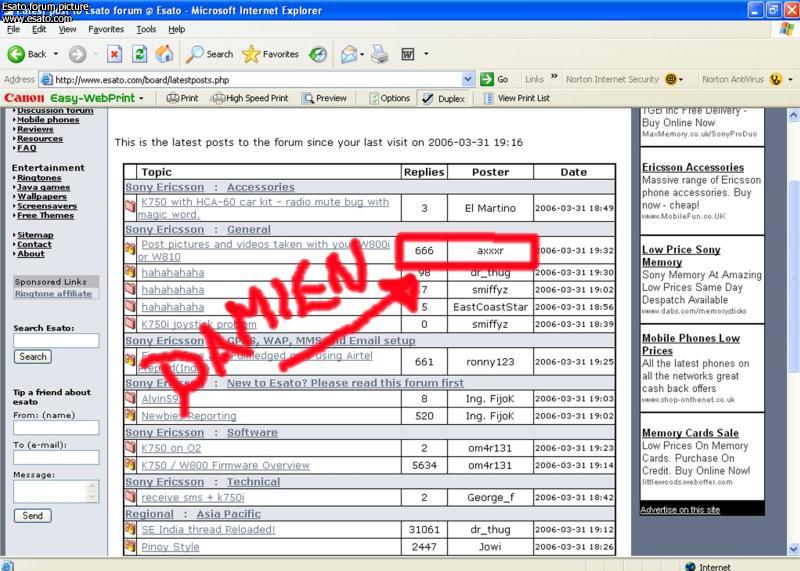This screenshot has height=571, width=800.
Task: Toggle the Duplex printing button
Action: tap(443, 98)
